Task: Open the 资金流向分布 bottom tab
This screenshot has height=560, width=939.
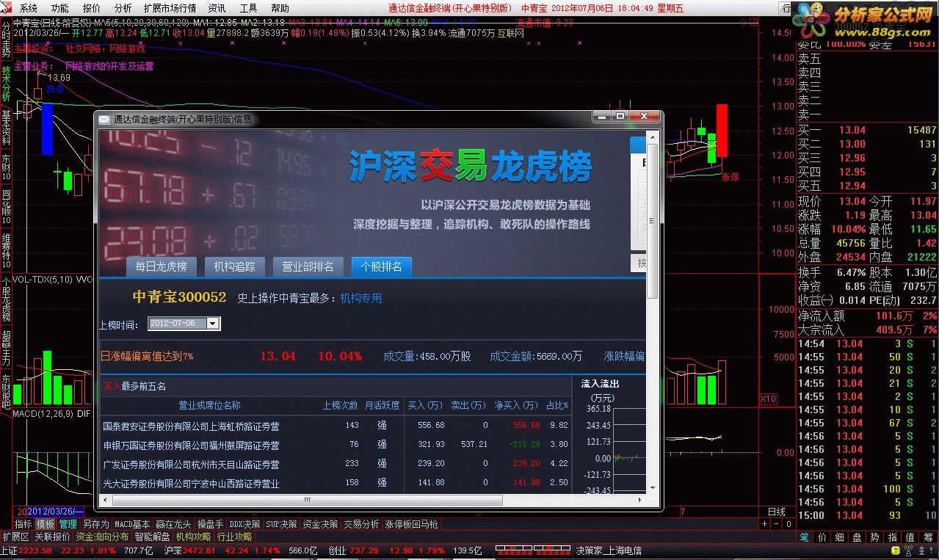Action: (x=103, y=537)
